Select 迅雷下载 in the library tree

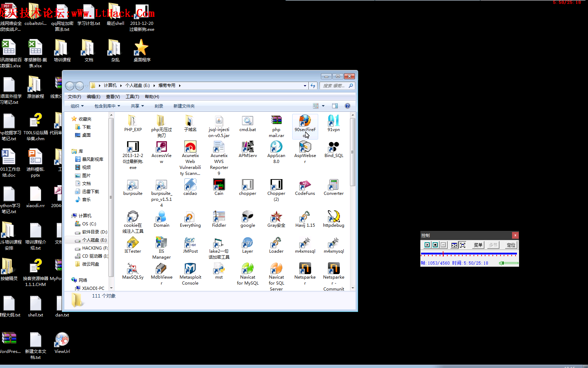[87, 192]
